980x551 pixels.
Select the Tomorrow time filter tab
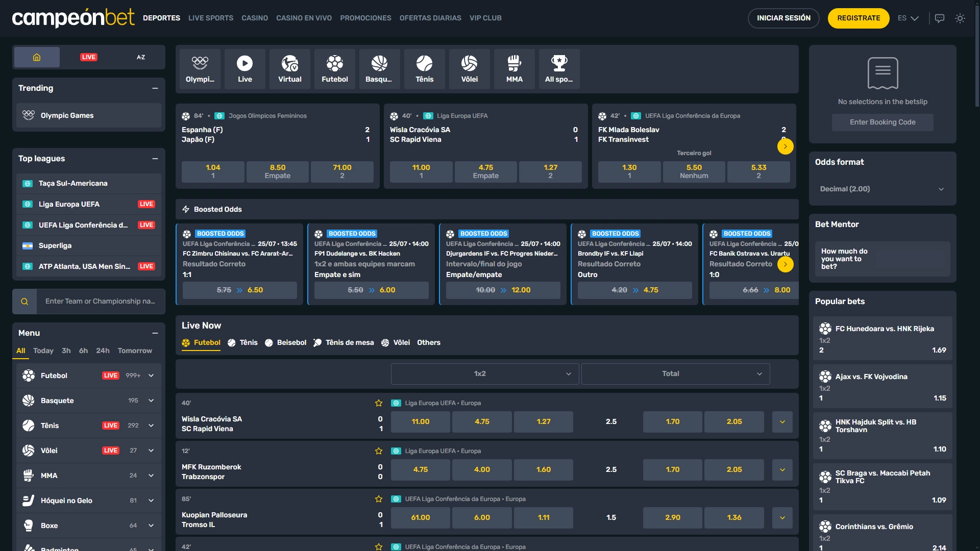(135, 351)
